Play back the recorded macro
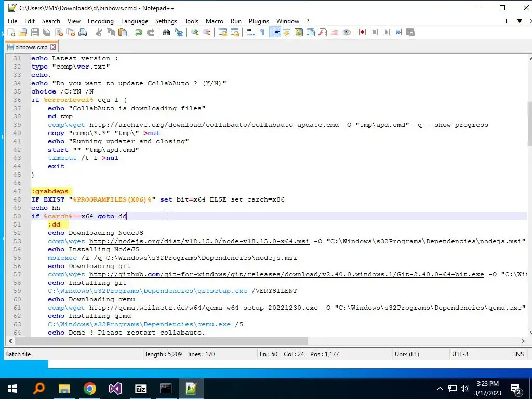 tap(386, 32)
